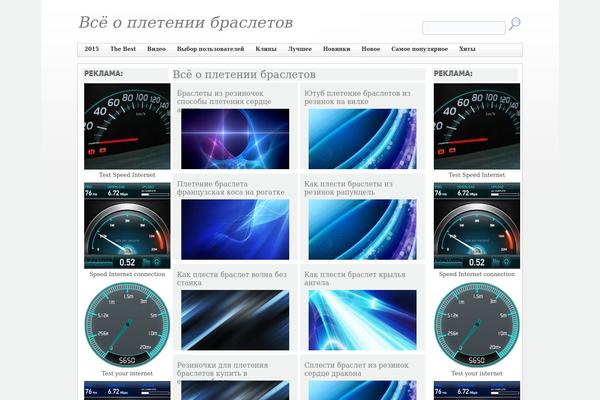The width and height of the screenshot is (600, 400).
Task: Click the Всё о плетении браслетов content heading
Action: point(244,74)
